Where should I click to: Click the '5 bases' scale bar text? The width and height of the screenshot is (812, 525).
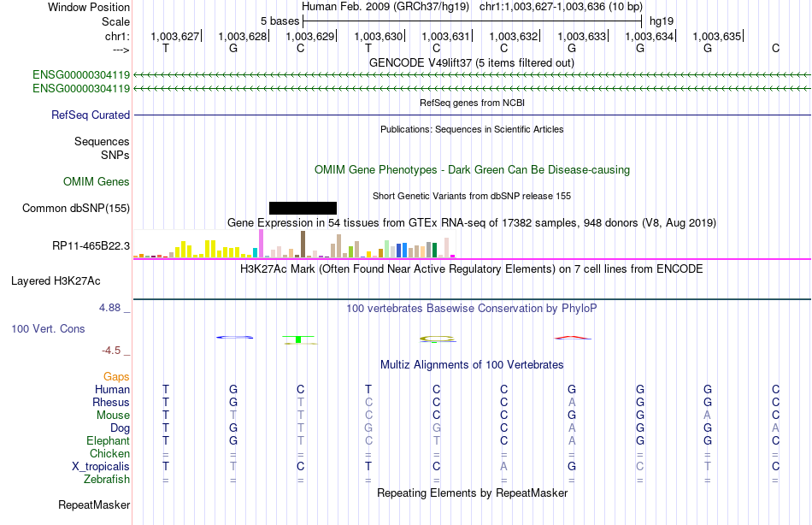point(279,21)
